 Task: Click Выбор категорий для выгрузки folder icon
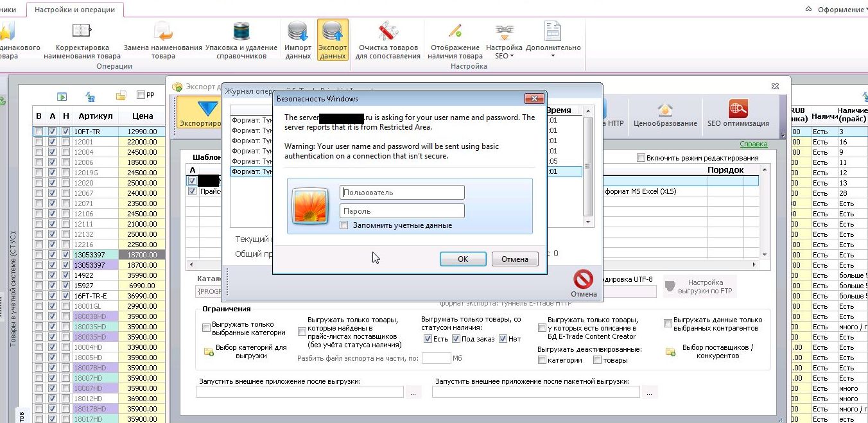point(209,351)
